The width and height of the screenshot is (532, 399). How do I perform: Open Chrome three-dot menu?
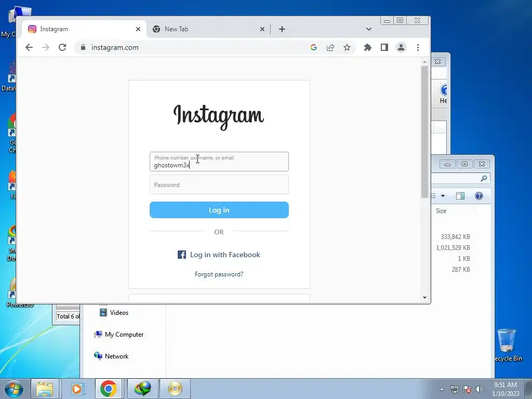point(418,47)
